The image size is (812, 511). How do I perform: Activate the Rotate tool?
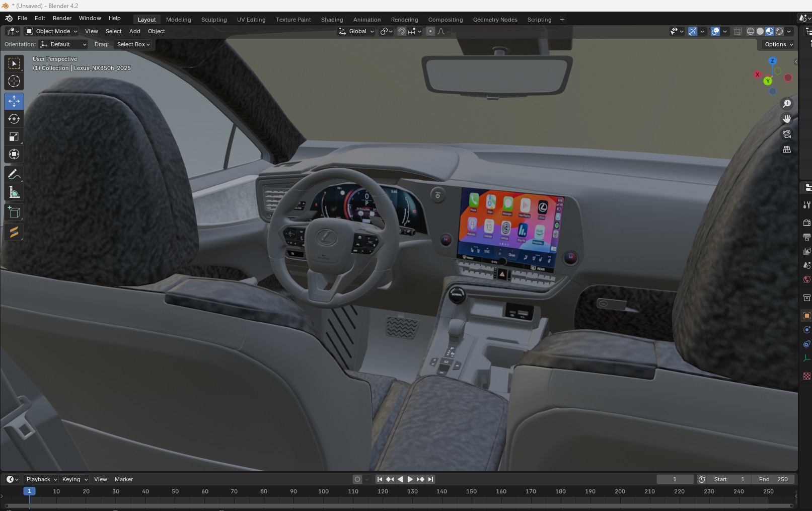[x=14, y=119]
